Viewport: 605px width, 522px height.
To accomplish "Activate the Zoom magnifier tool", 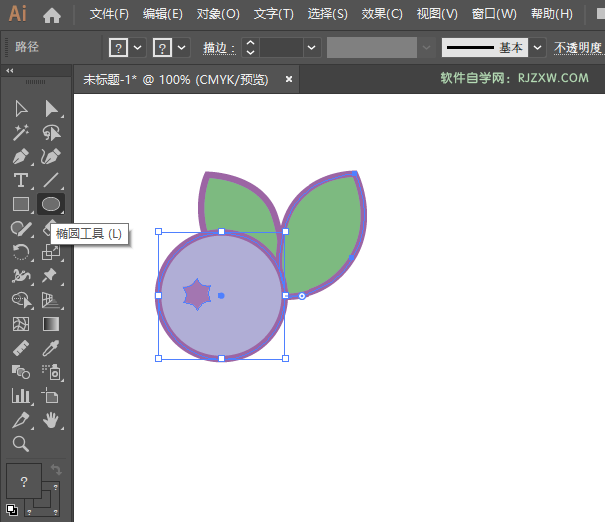I will (x=21, y=444).
